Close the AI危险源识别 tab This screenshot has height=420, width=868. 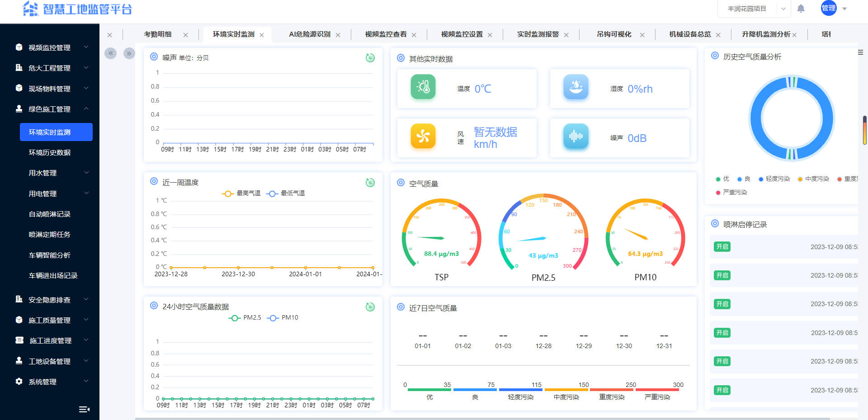(x=338, y=35)
